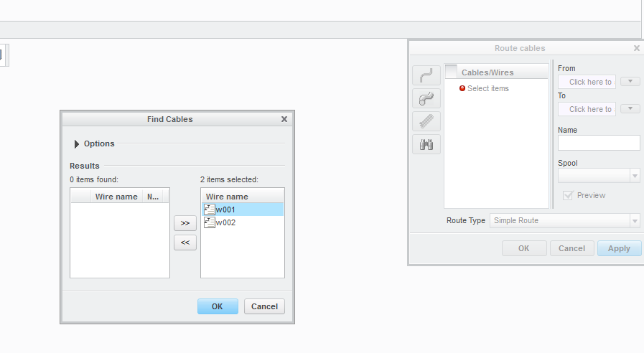The height and width of the screenshot is (353, 644).
Task: Toggle the Cables/Wires header checkbox
Action: pos(451,72)
